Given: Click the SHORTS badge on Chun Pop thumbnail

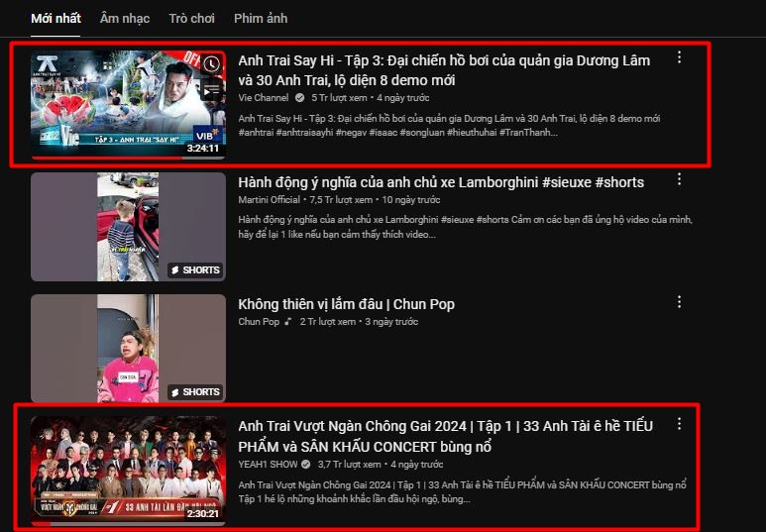Looking at the screenshot, I should pos(195,392).
